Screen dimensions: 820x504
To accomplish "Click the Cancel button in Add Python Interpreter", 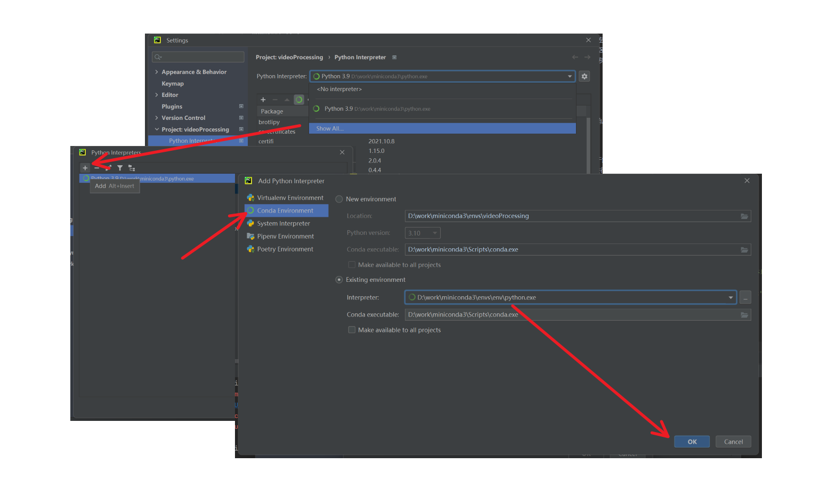I will coord(733,442).
